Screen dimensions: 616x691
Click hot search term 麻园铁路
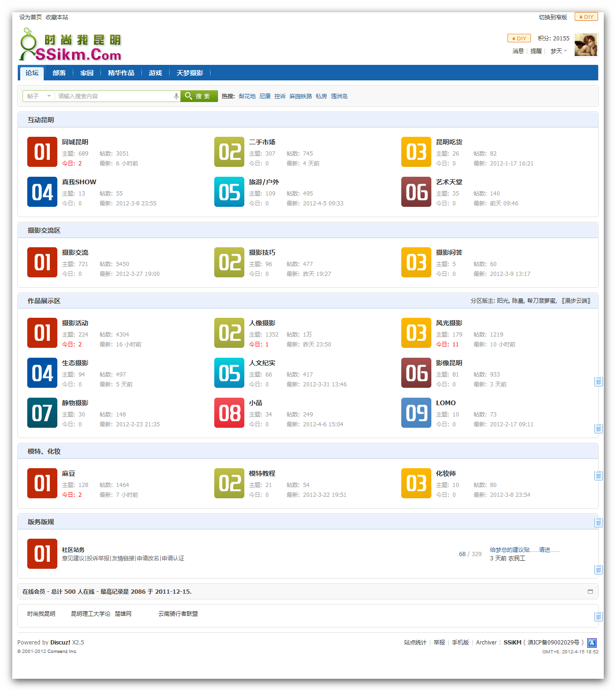coord(301,96)
